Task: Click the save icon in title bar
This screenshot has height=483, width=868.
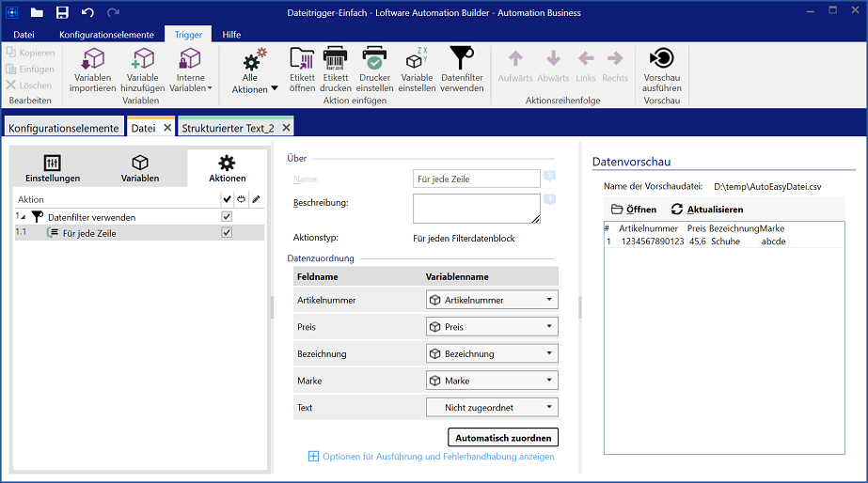Action: (62, 12)
